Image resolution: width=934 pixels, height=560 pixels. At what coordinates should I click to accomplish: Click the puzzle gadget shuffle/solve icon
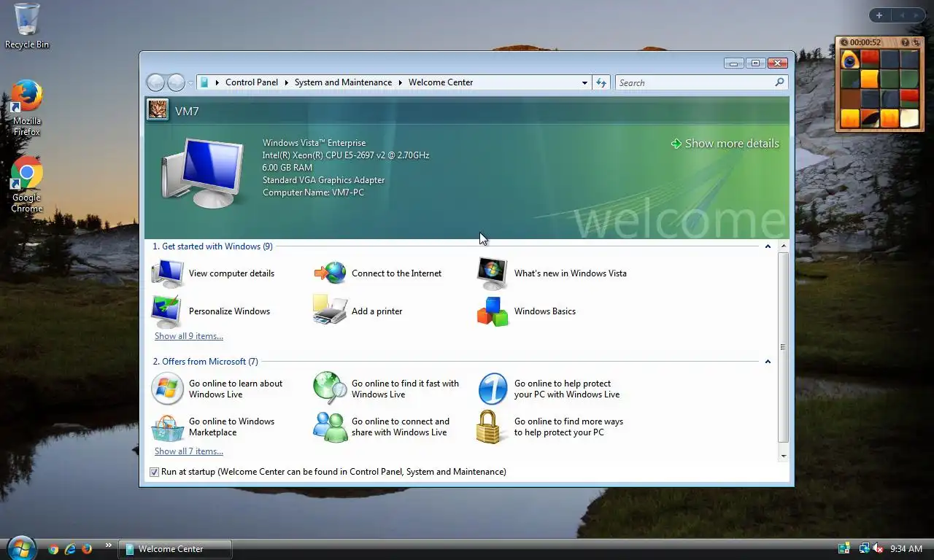click(916, 43)
